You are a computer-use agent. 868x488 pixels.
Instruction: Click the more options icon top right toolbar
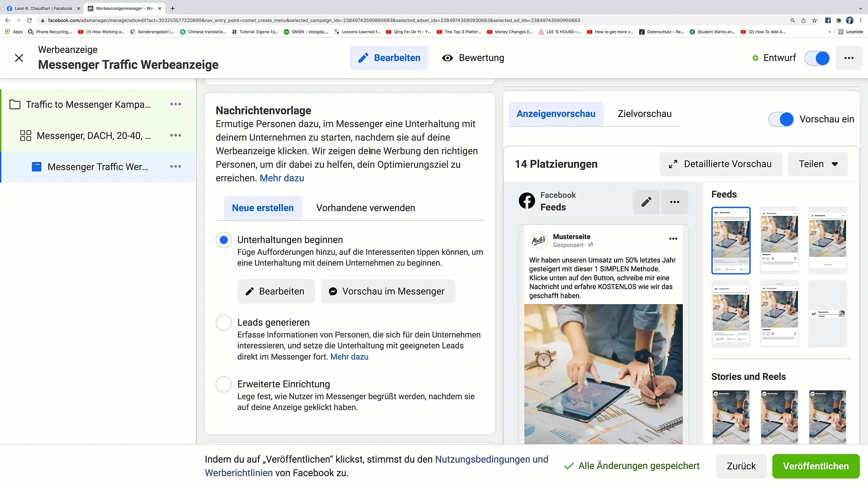[x=849, y=58]
